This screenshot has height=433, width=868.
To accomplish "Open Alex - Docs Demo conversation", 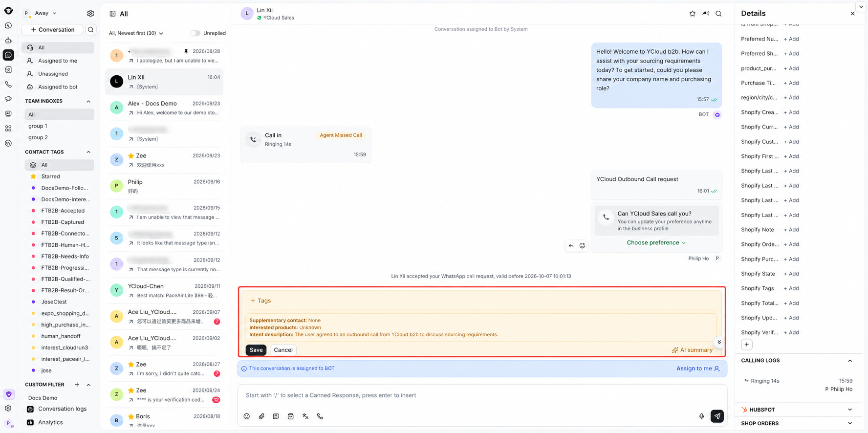I will tap(164, 108).
